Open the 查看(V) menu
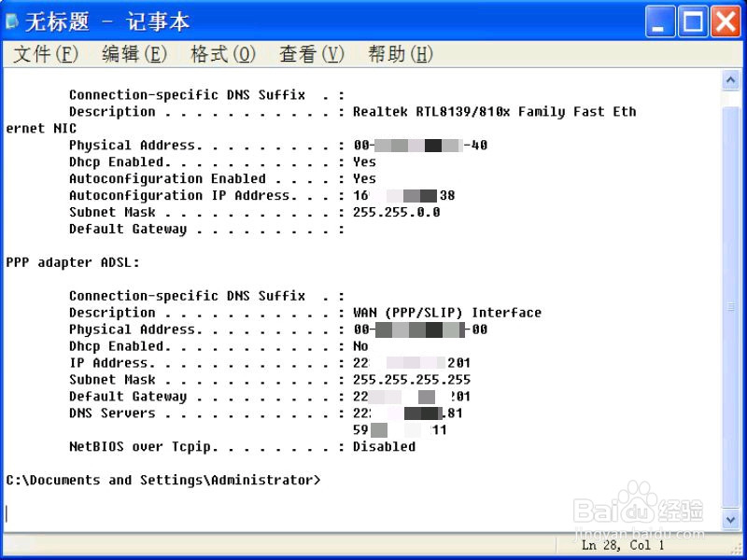Screen dimensions: 747x560 click(x=312, y=54)
